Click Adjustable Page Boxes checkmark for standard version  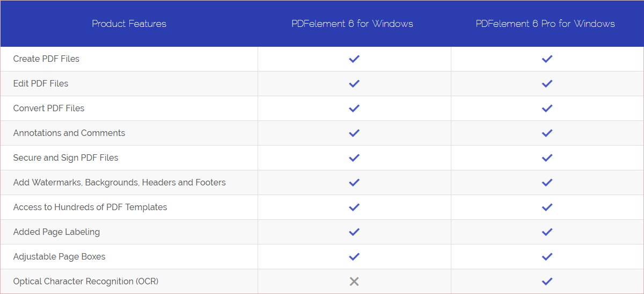click(354, 257)
